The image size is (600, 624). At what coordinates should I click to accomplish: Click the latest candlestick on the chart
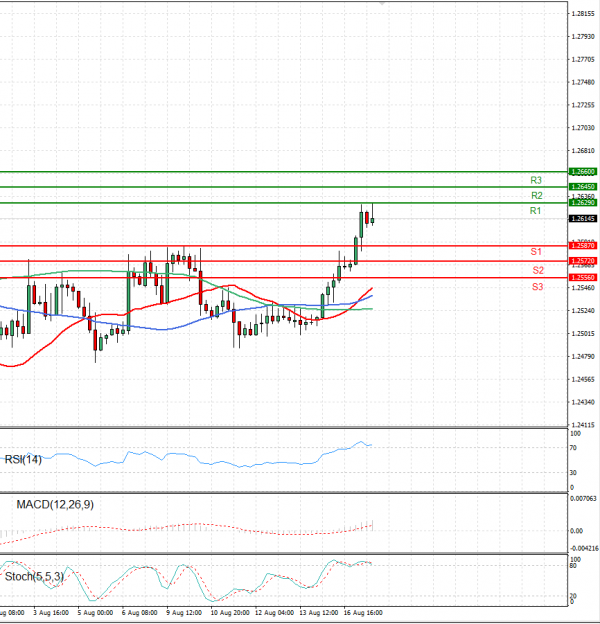372,220
